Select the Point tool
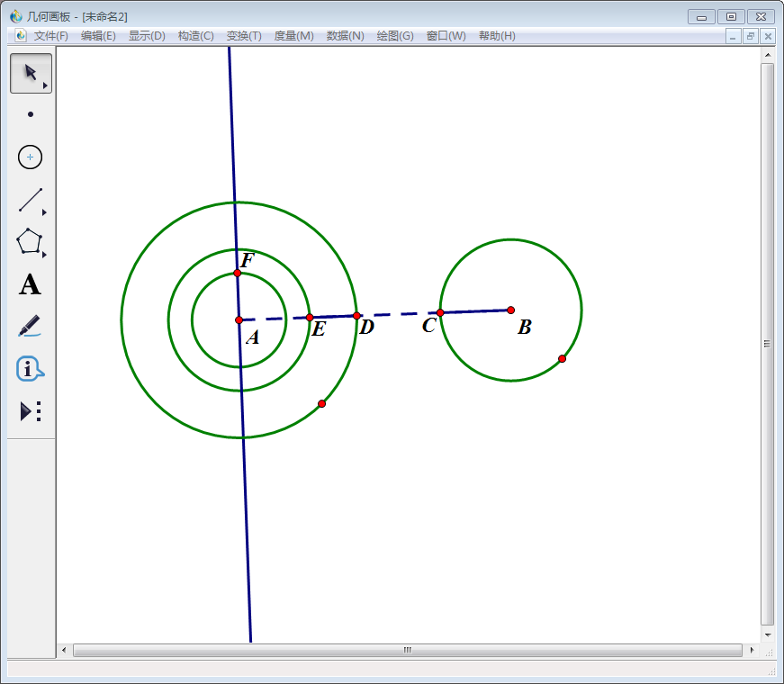 coord(31,114)
